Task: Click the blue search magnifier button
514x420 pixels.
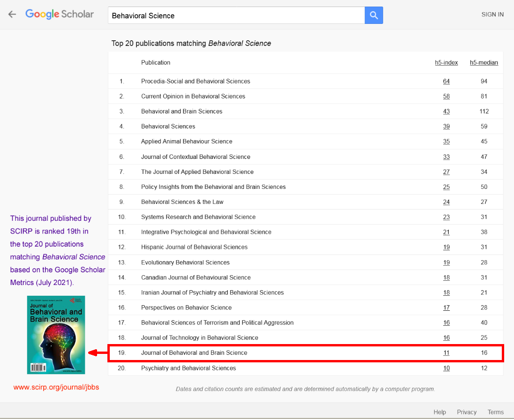Action: pyautogui.click(x=374, y=15)
